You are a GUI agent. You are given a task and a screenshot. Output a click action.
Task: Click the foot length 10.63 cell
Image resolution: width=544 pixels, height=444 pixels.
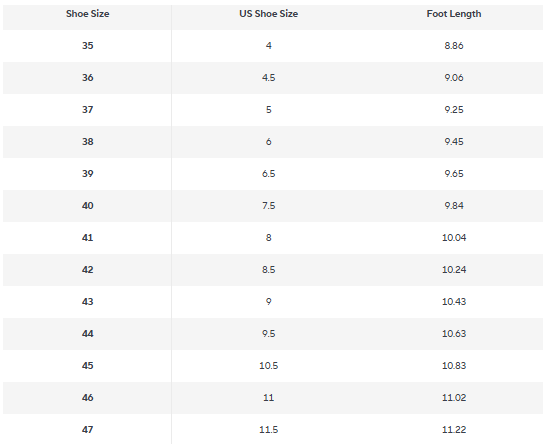454,334
